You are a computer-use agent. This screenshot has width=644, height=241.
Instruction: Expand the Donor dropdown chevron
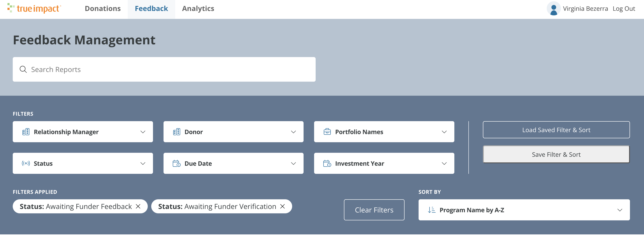(293, 132)
